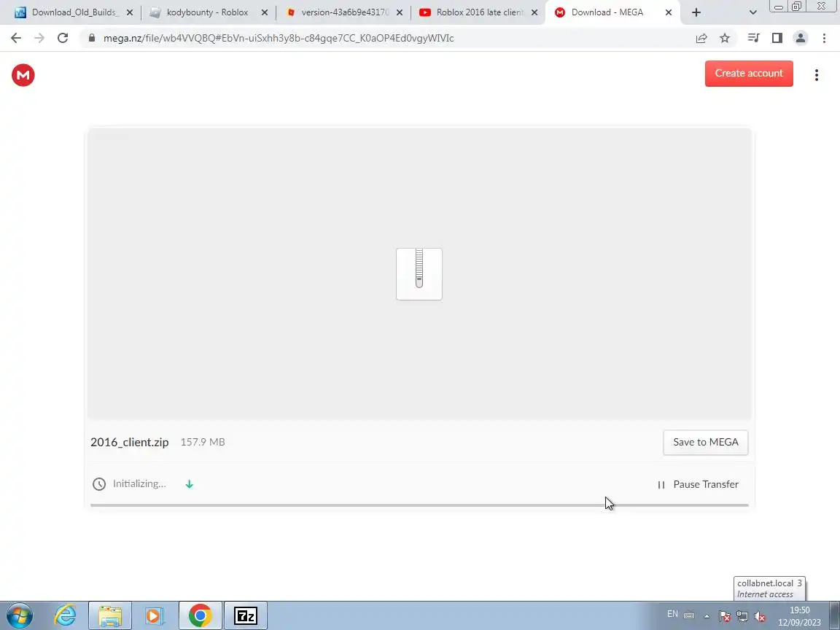
Task: Show hidden system tray icons
Action: click(707, 616)
